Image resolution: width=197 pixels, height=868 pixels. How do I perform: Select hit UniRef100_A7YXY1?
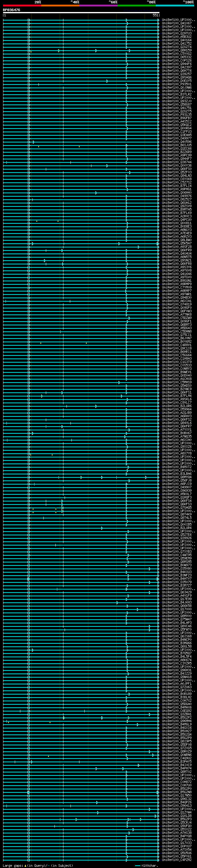177,430
